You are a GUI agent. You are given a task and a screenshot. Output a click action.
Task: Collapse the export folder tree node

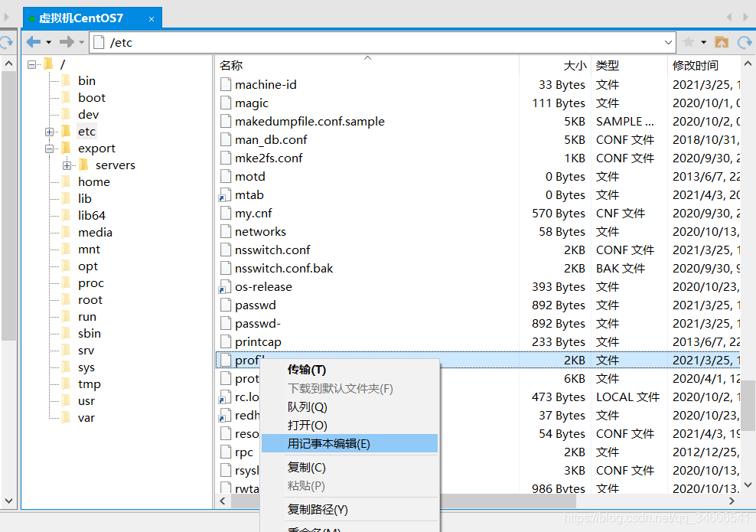pos(49,149)
